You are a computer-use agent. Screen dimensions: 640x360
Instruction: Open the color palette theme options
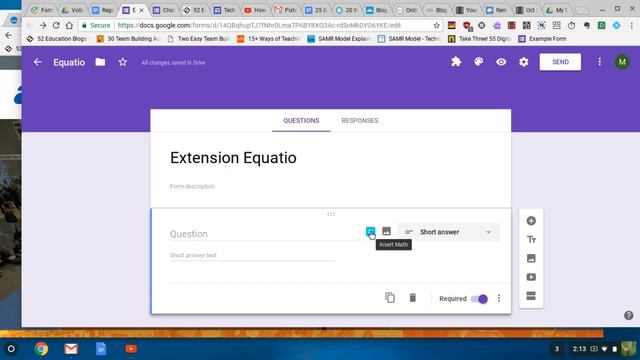[x=478, y=62]
